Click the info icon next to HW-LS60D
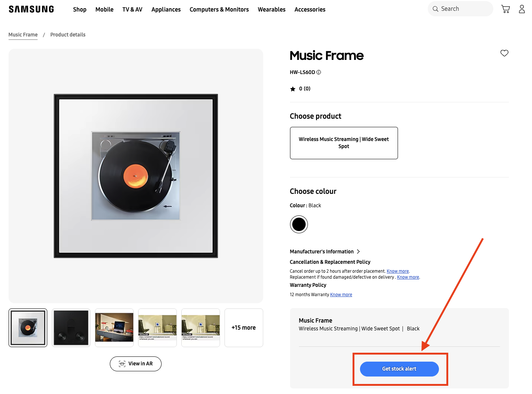The image size is (532, 394). click(x=319, y=72)
